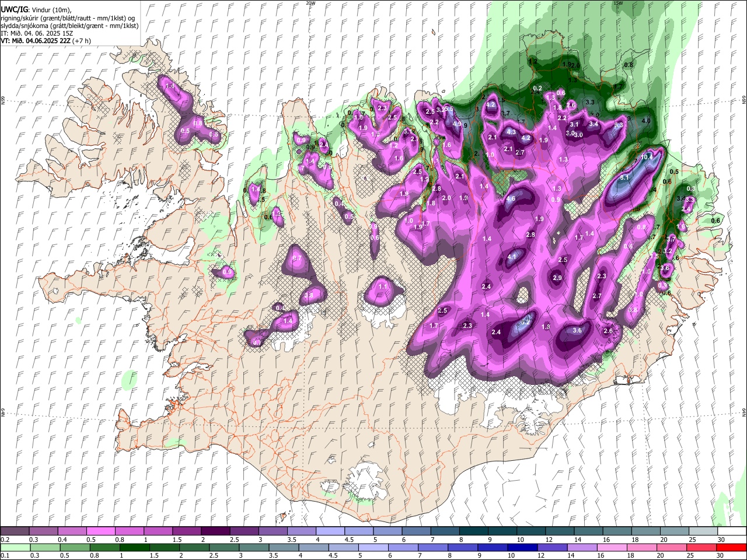Select the white swatch ending the upper legend

pos(732,531)
